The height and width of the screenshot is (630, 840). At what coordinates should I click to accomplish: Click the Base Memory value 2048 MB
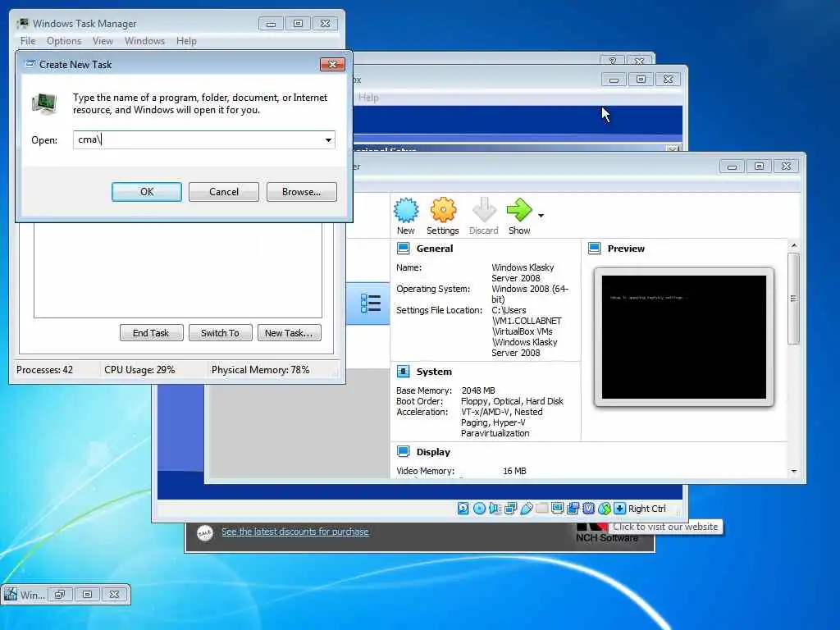pyautogui.click(x=478, y=390)
